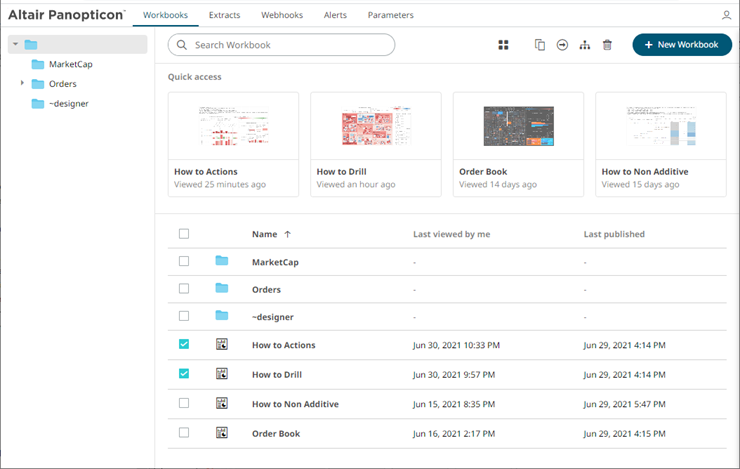
Task: Click the How to Non Additive workbook icon
Action: point(222,403)
